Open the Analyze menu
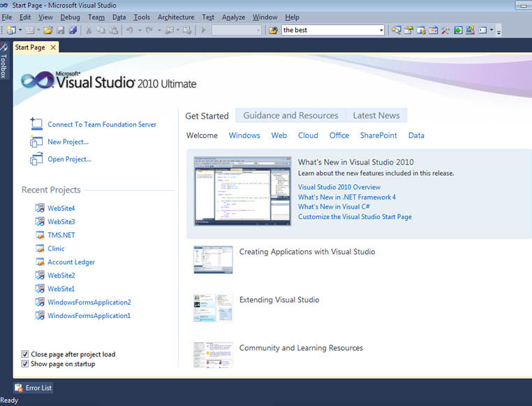This screenshot has width=532, height=406. point(233,17)
